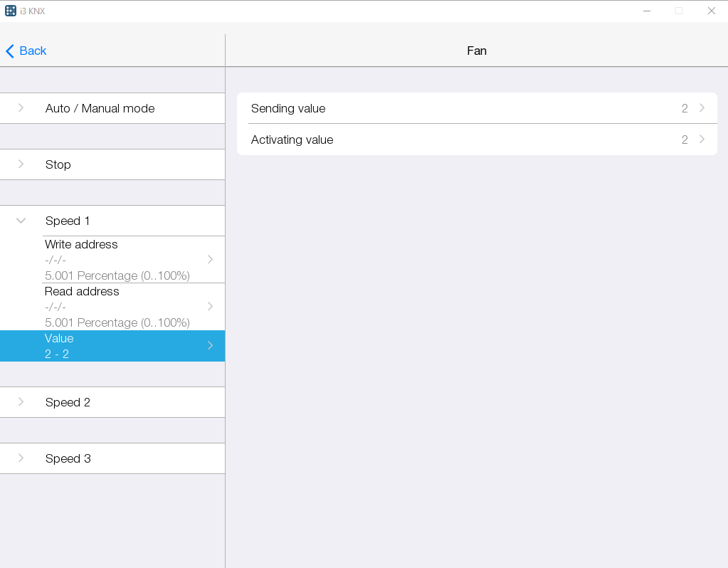Click the Read address arrow icon
This screenshot has width=728, height=568.
click(210, 306)
